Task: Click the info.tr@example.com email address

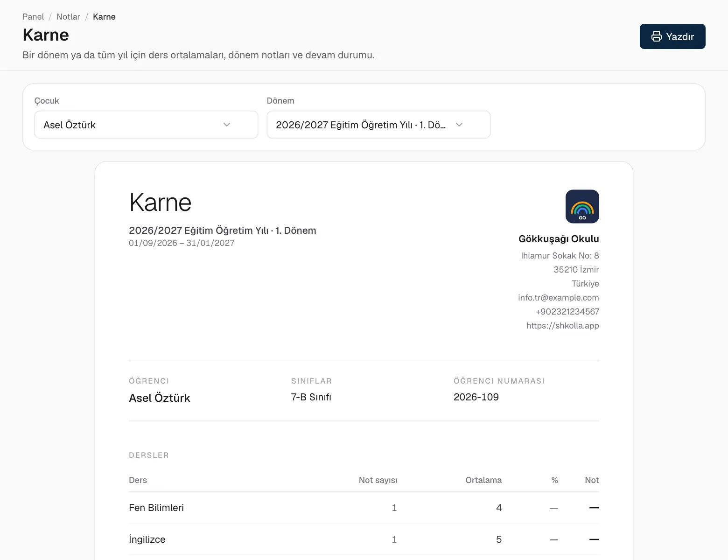Action: 559,298
